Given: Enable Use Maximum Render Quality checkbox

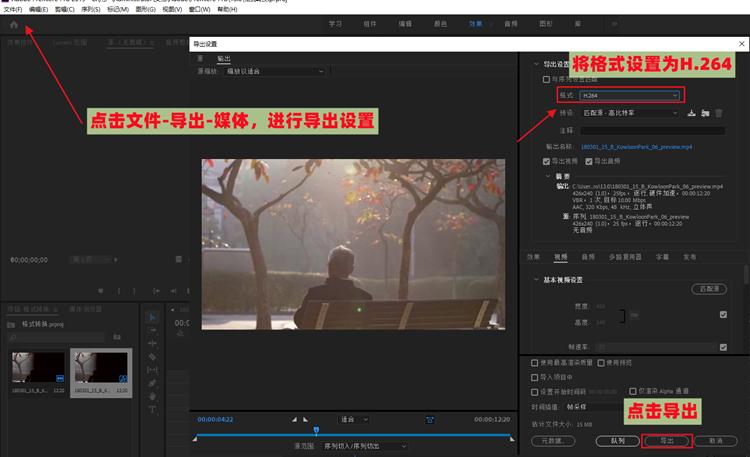Looking at the screenshot, I should (535, 363).
